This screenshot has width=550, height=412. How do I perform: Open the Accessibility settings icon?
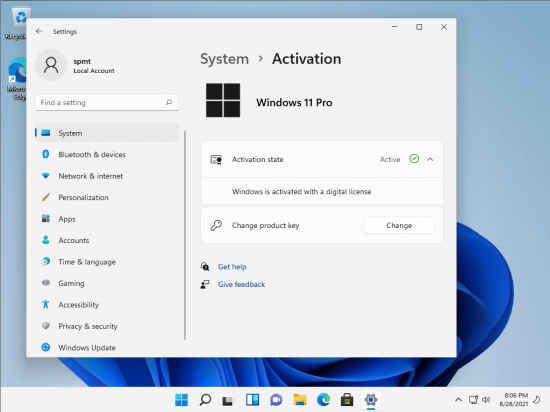pos(46,304)
